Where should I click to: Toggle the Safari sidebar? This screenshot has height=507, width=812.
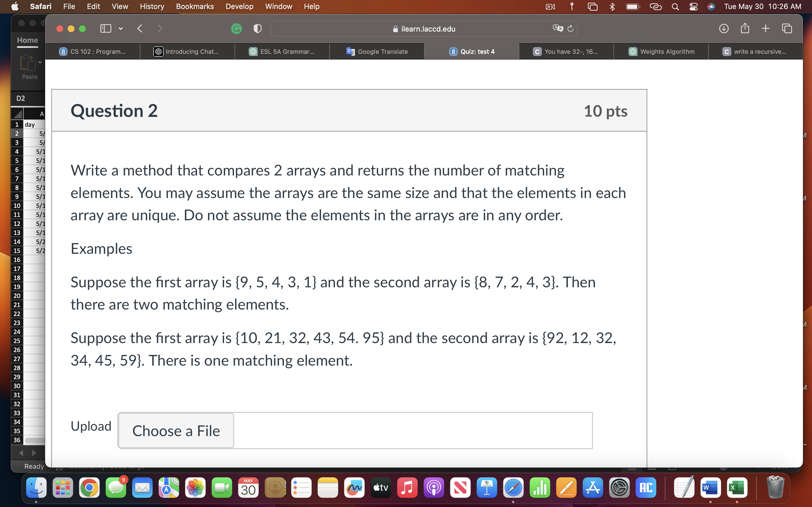(x=105, y=28)
